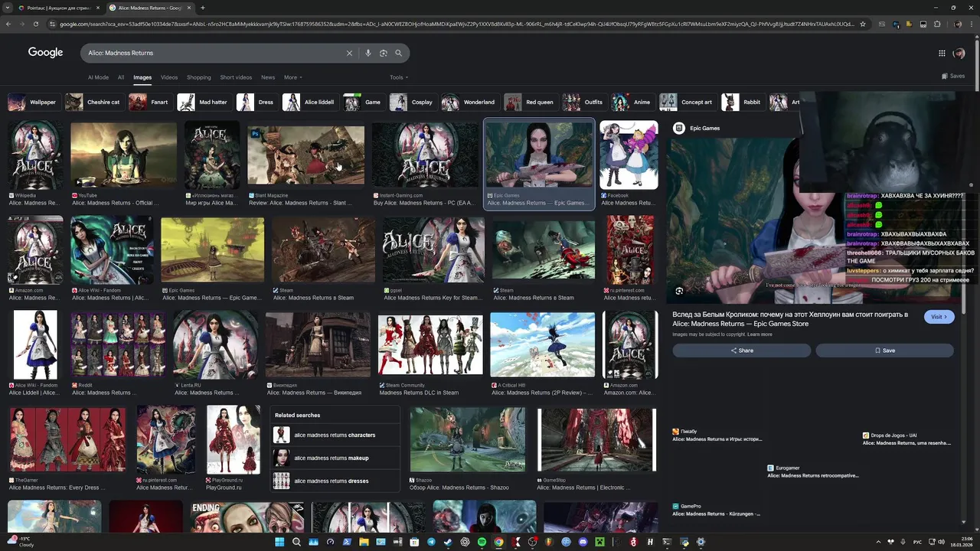Expand the More search categories dropdown
Image resolution: width=980 pixels, height=551 pixels.
(x=292, y=77)
